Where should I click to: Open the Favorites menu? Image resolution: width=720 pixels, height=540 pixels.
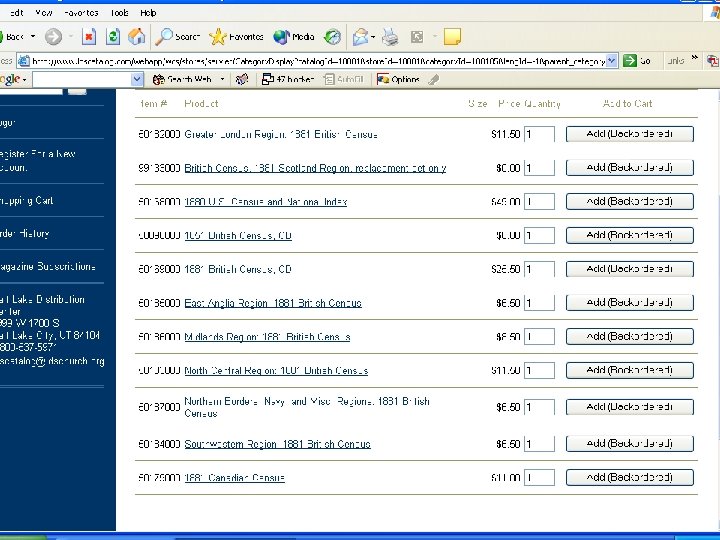(x=81, y=13)
